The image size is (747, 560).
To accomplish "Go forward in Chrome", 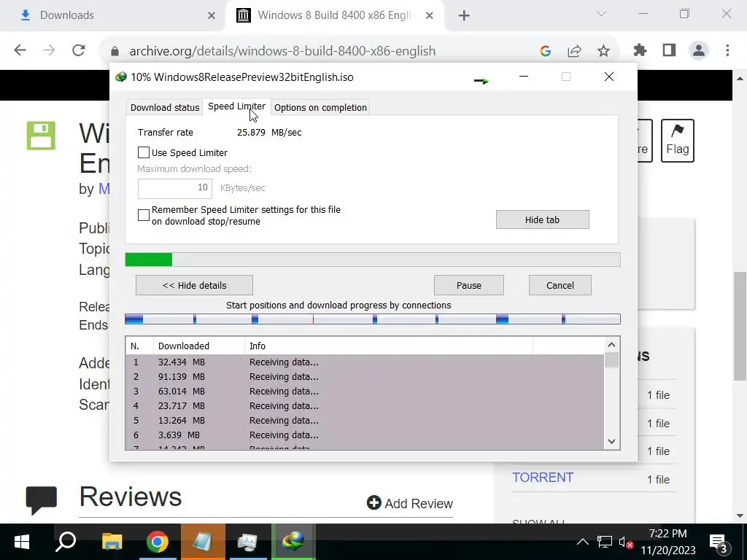I will pos(49,50).
